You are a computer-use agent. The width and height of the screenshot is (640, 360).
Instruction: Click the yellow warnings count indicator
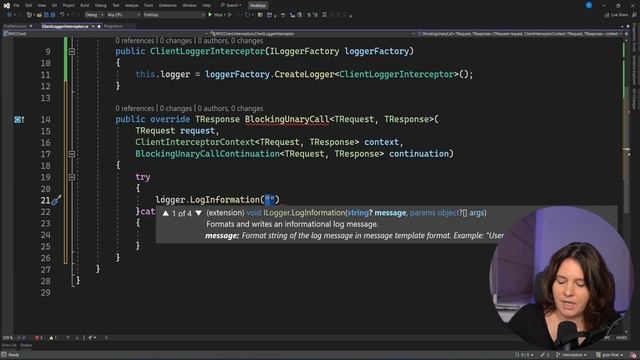(x=53, y=338)
